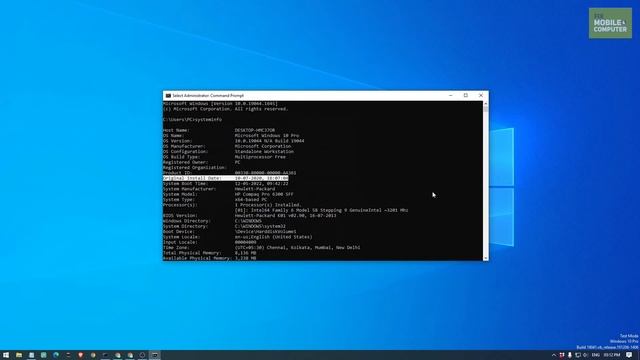640x360 pixels.
Task: Click the System Locale English line
Action: [238, 237]
